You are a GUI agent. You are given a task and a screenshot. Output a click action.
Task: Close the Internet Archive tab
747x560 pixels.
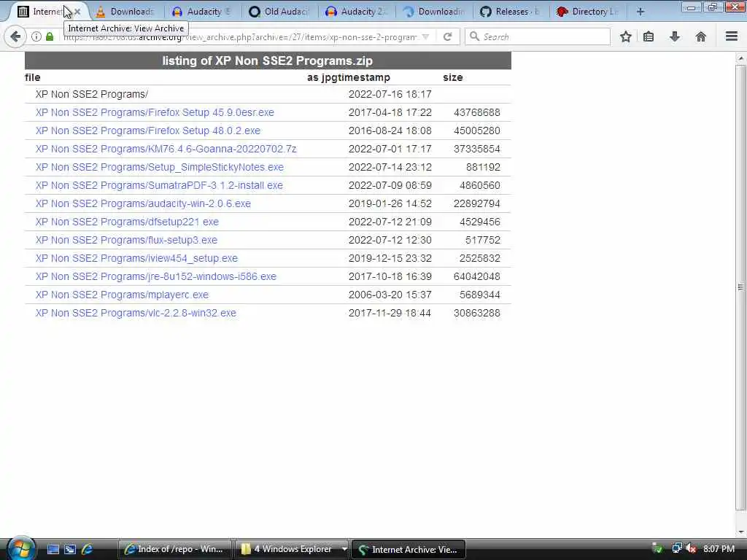point(77,12)
